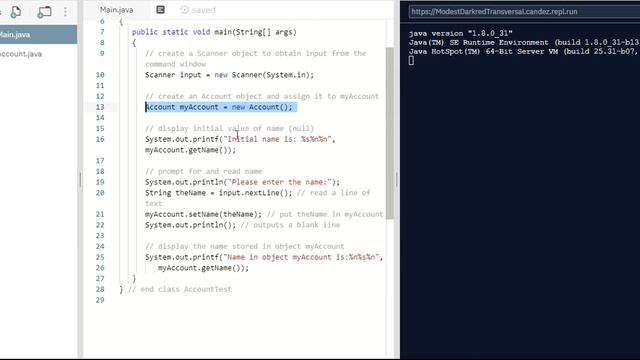Click System.out.println() blank line statement
This screenshot has height=360, width=640.
190,225
